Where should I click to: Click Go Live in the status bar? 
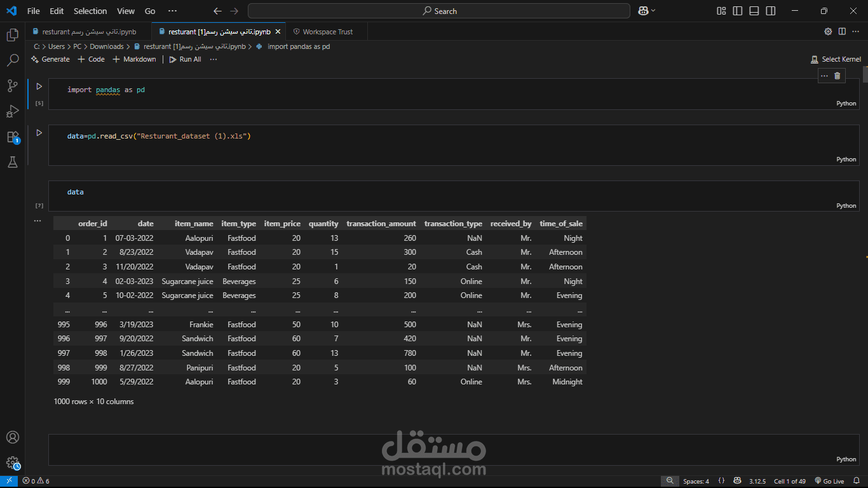point(829,481)
